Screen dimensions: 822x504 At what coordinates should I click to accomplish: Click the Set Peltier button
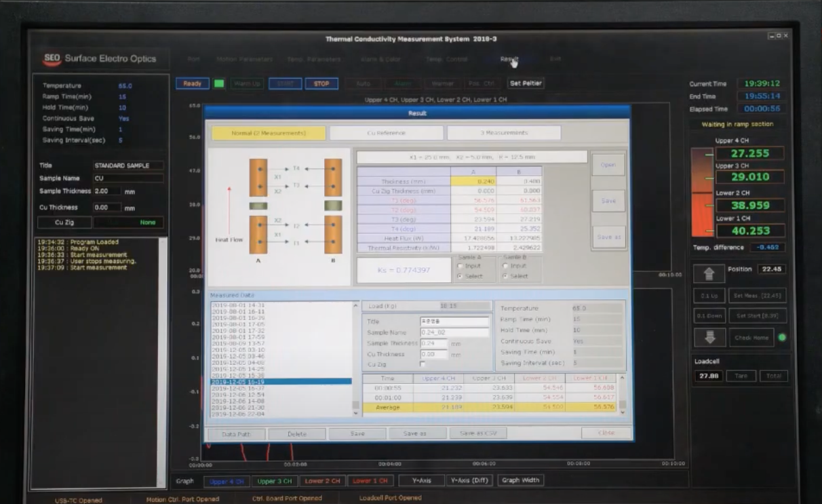pos(526,84)
